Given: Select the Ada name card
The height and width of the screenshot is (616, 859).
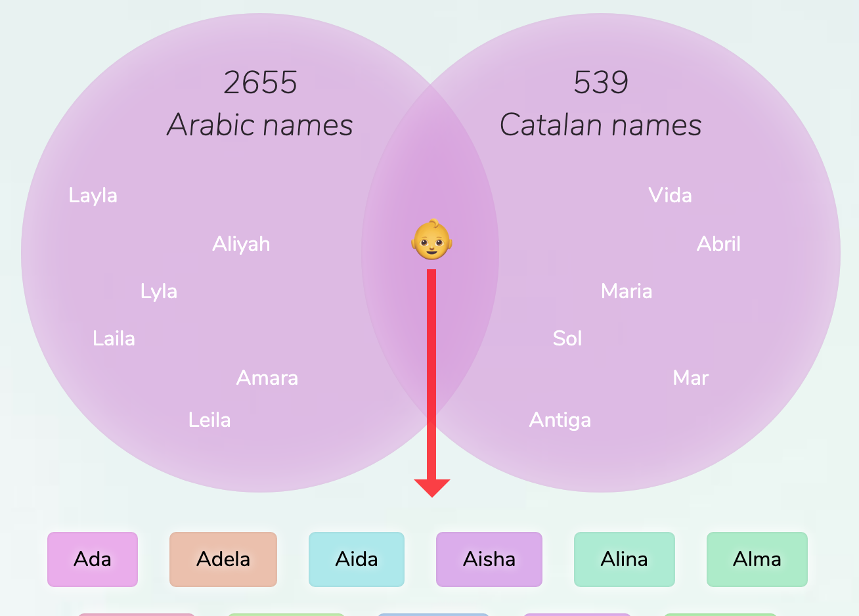Looking at the screenshot, I should [92, 560].
